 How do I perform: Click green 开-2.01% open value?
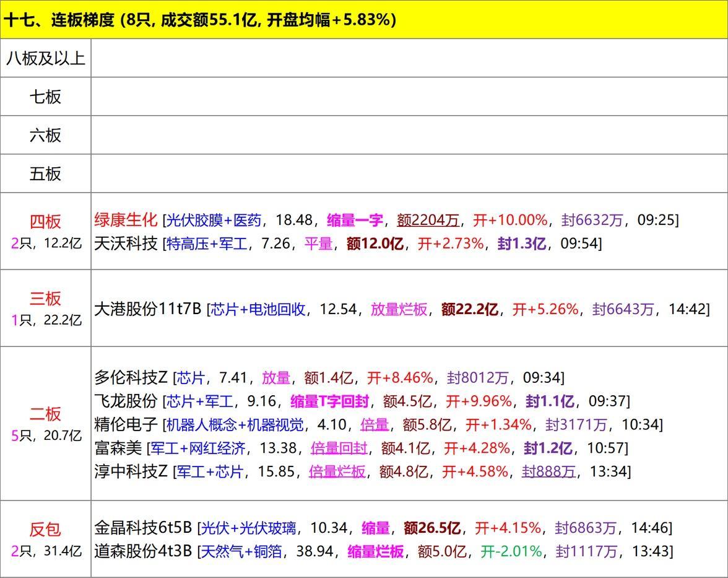(x=511, y=551)
